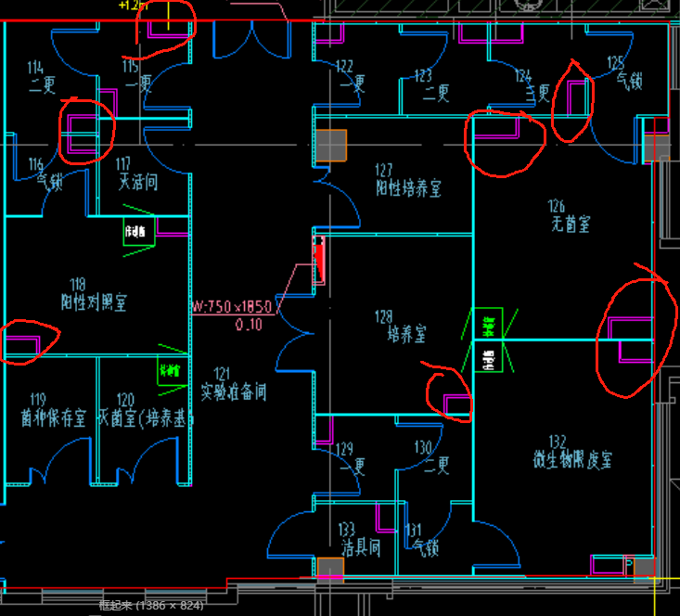
Task: Select room label 133 洁具间
Action: pos(360,539)
